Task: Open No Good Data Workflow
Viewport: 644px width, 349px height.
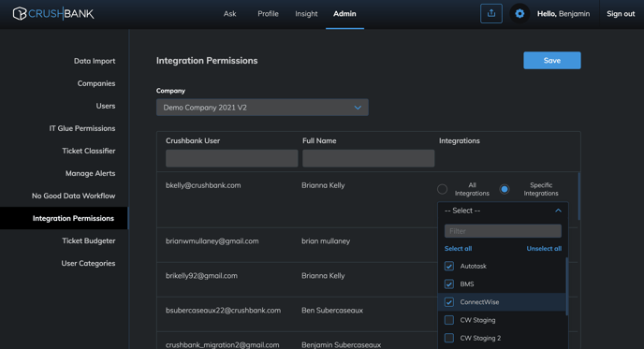Action: 74,196
